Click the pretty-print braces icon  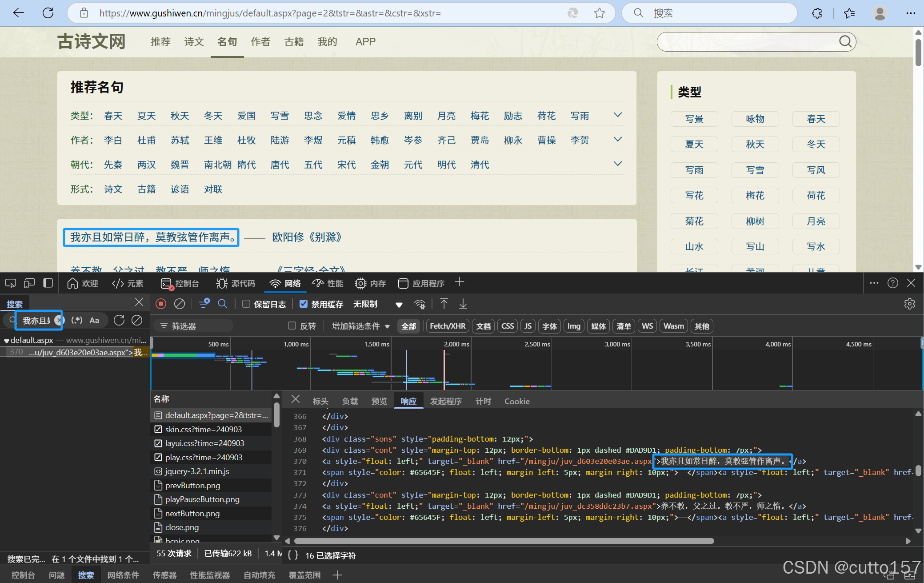click(x=292, y=555)
